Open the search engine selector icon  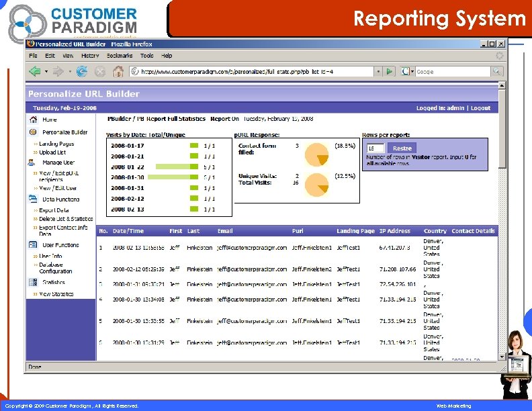point(408,71)
